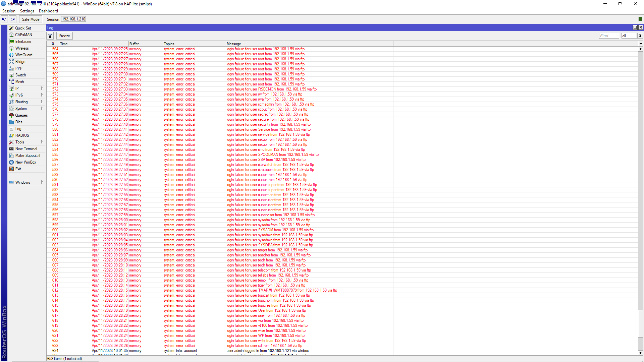The width and height of the screenshot is (644, 362).
Task: Toggle Safe Mode on
Action: [30, 19]
